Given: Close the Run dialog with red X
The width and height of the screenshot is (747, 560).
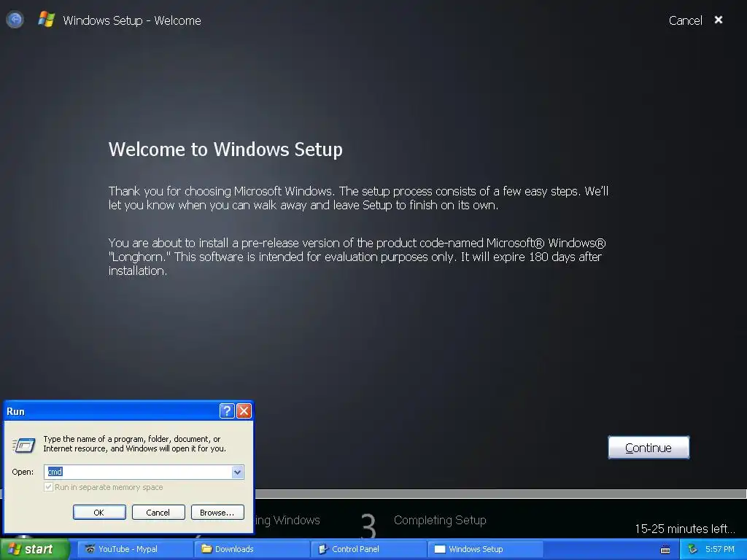Looking at the screenshot, I should click(x=244, y=411).
